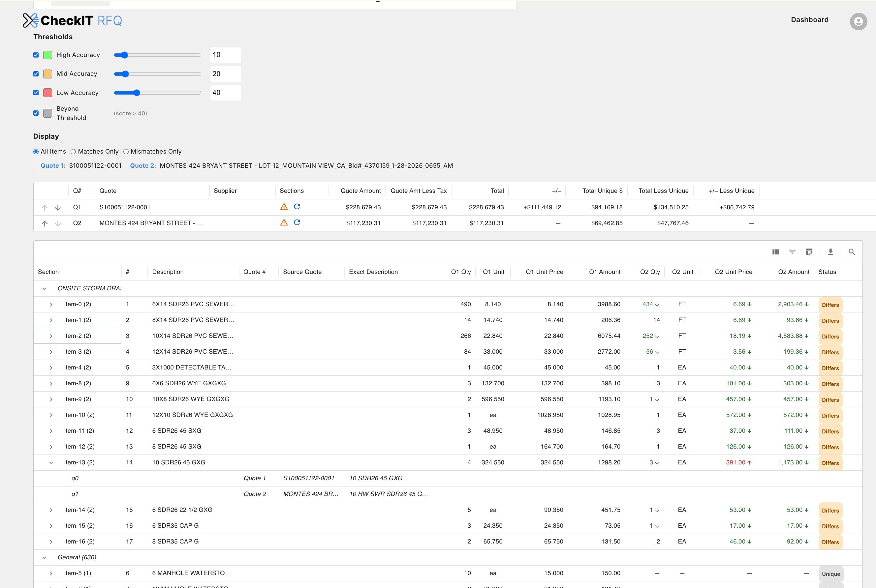Toggle the Mid Accuracy checkbox
Screen dimensions: 876x588
[x=36, y=74]
